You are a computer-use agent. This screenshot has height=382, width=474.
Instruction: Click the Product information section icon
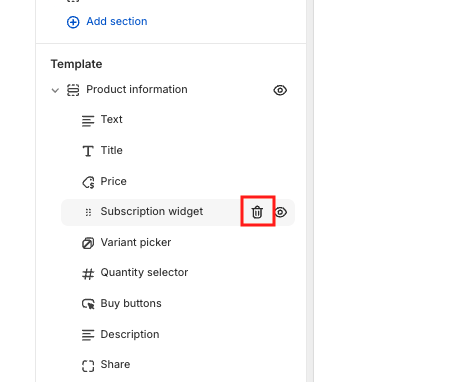[x=73, y=90]
